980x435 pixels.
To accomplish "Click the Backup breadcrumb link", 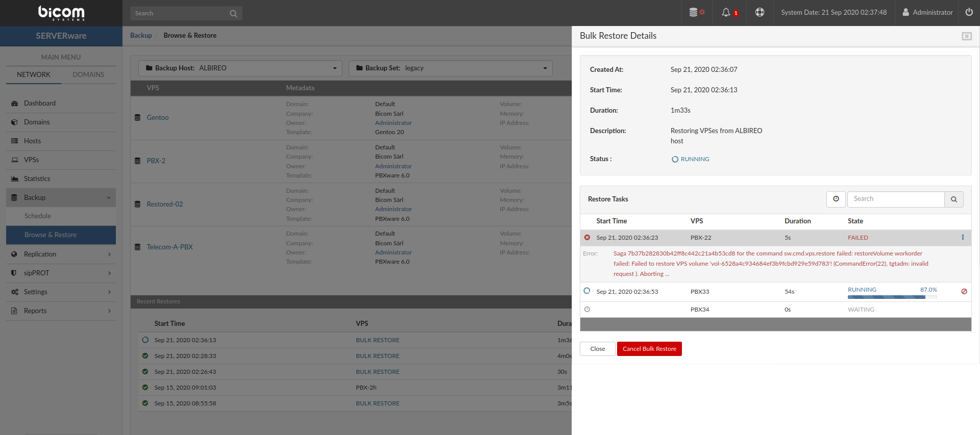I will (x=141, y=36).
